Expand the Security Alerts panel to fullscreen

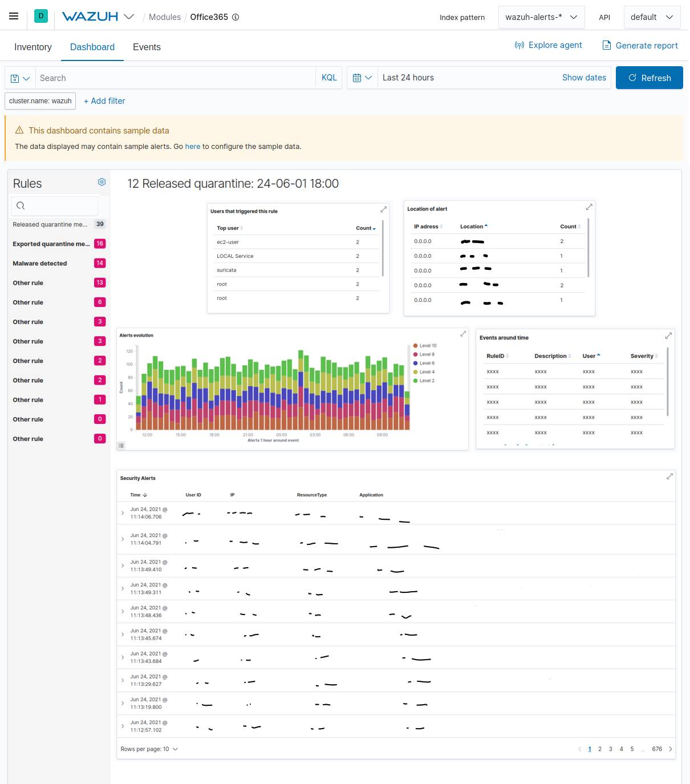[x=669, y=475]
